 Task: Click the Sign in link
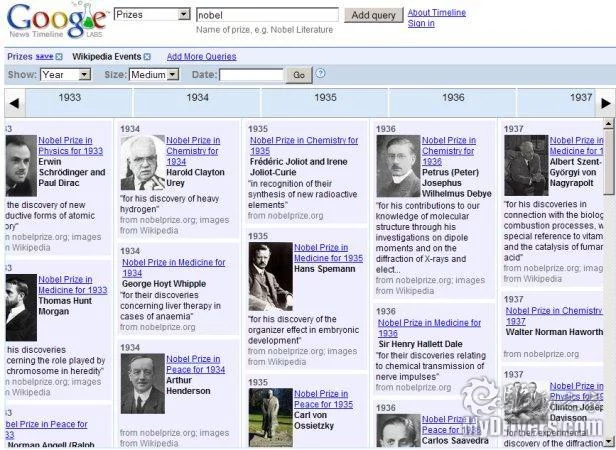pyautogui.click(x=421, y=23)
